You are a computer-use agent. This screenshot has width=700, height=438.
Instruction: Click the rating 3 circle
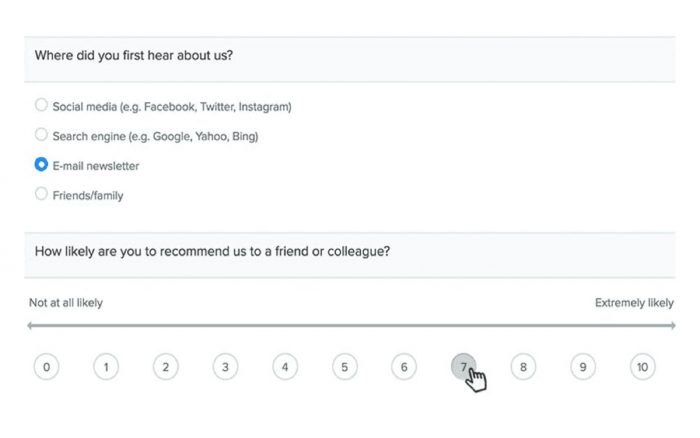pos(225,367)
